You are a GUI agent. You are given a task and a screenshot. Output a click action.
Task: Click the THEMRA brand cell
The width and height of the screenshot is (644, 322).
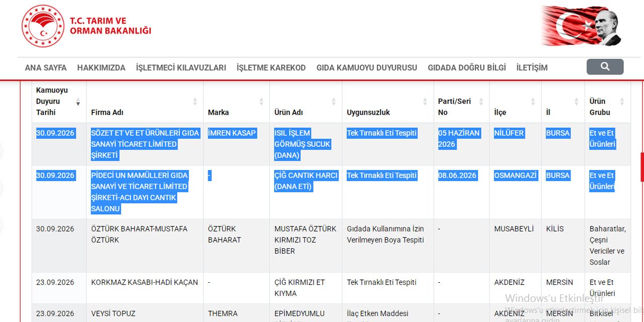click(x=223, y=313)
